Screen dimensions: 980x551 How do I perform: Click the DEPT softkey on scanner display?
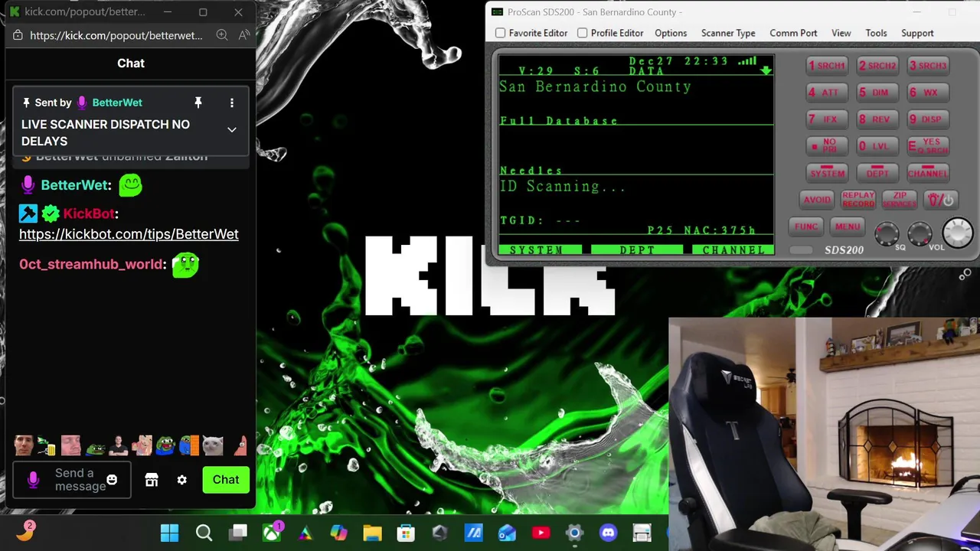[x=636, y=250]
